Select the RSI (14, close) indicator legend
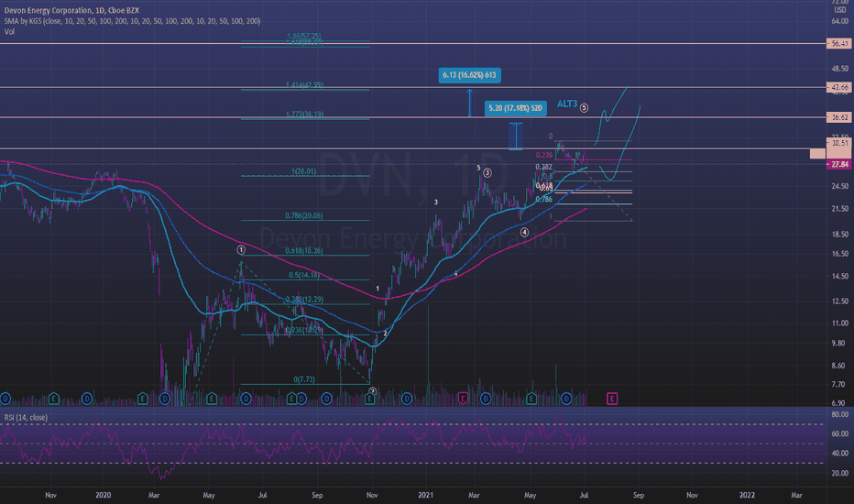The width and height of the screenshot is (854, 504). [26, 417]
